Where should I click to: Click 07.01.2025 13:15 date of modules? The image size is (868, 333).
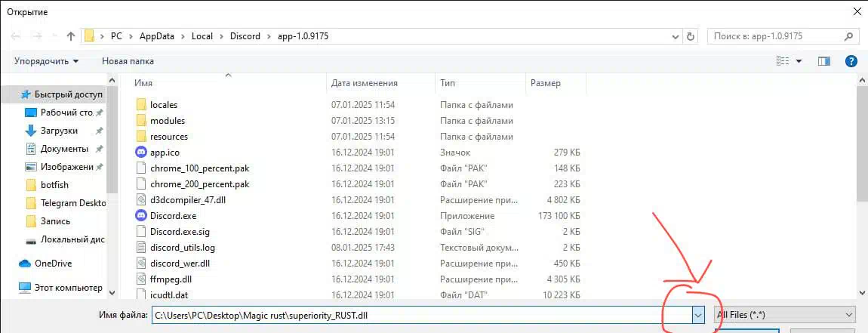(363, 121)
